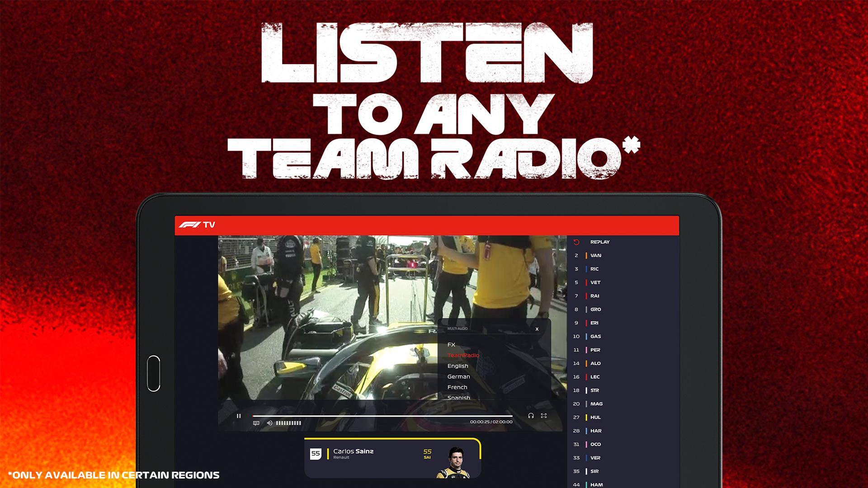Select FX audio track
This screenshot has height=488, width=868.
pyautogui.click(x=451, y=344)
